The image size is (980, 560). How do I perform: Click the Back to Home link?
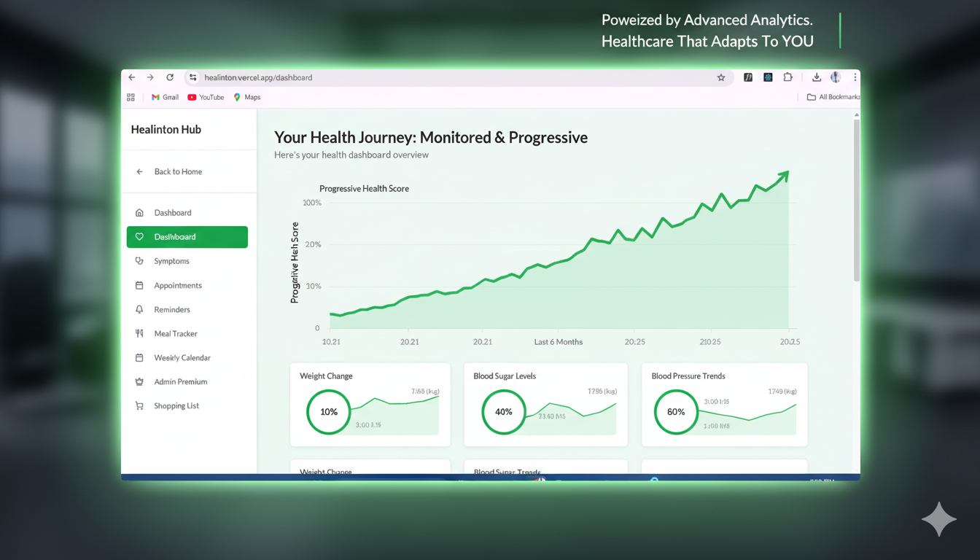click(177, 171)
